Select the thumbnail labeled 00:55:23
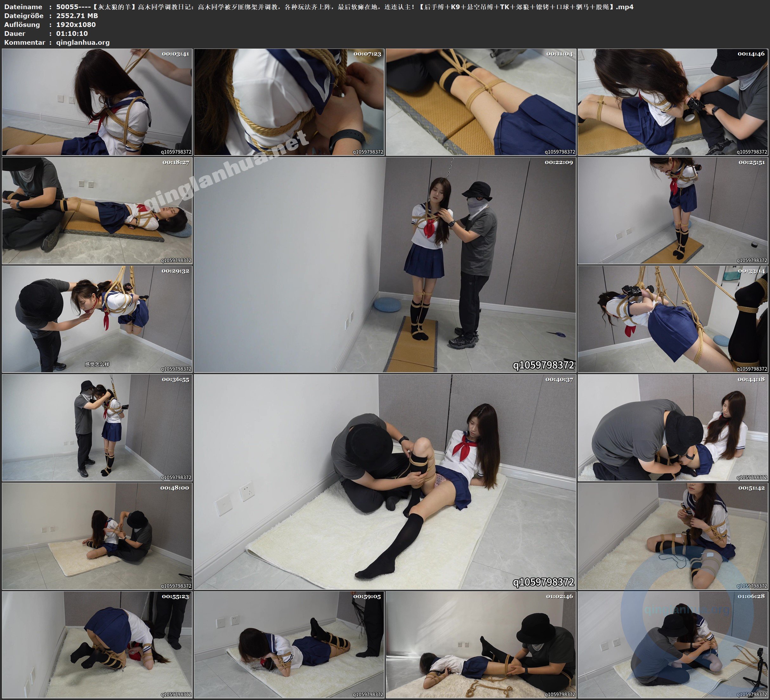Image resolution: width=770 pixels, height=700 pixels. click(97, 644)
